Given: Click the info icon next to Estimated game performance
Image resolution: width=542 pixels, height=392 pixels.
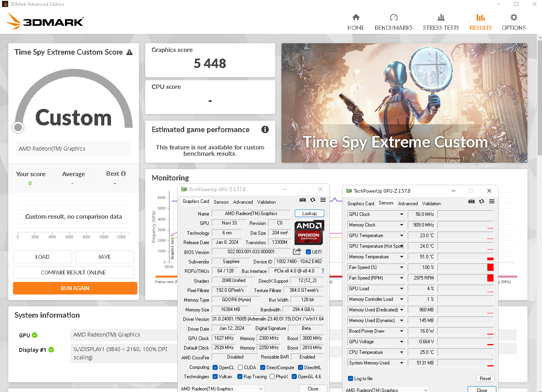Looking at the screenshot, I should pos(265,129).
